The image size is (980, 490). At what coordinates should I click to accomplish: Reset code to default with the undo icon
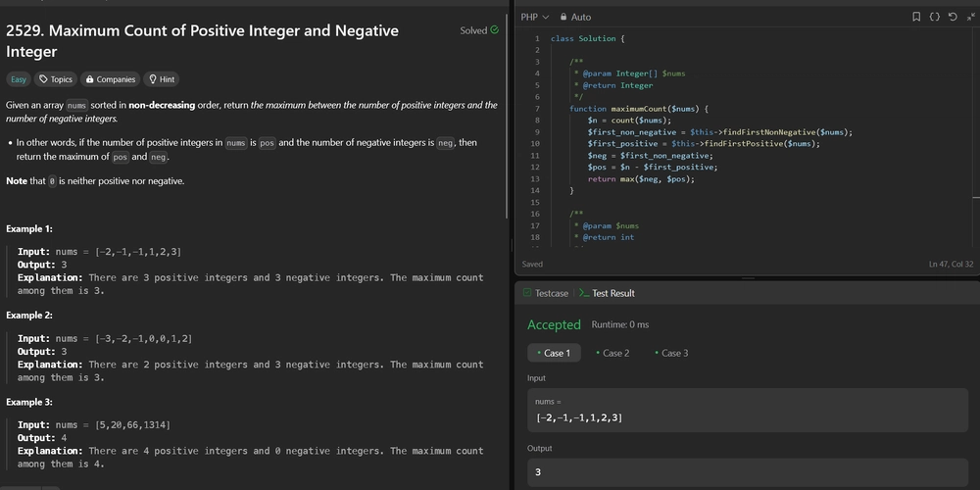(953, 17)
